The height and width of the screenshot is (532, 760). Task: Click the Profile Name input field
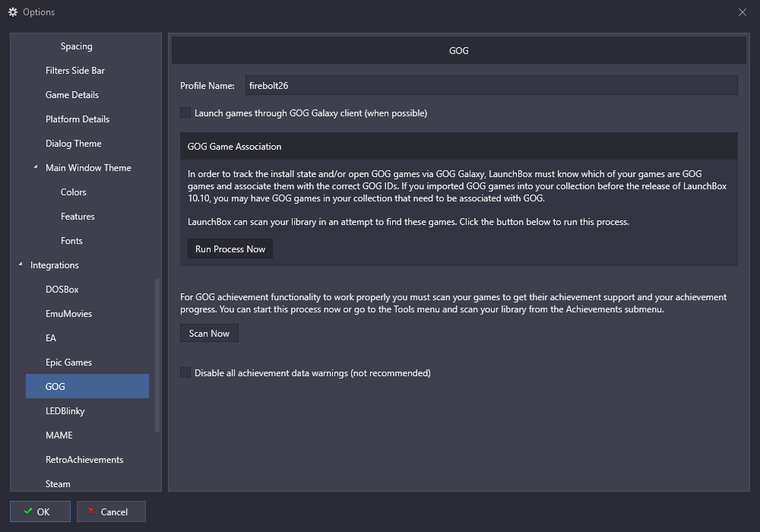(492, 85)
